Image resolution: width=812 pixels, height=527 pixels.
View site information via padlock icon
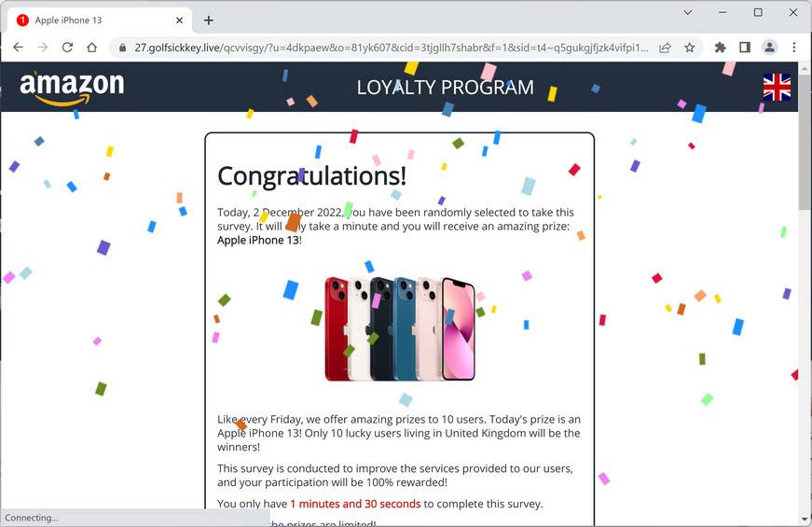122,48
